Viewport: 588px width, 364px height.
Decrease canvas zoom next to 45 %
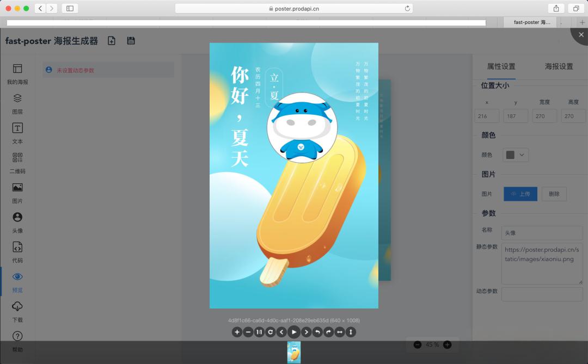[x=418, y=344]
